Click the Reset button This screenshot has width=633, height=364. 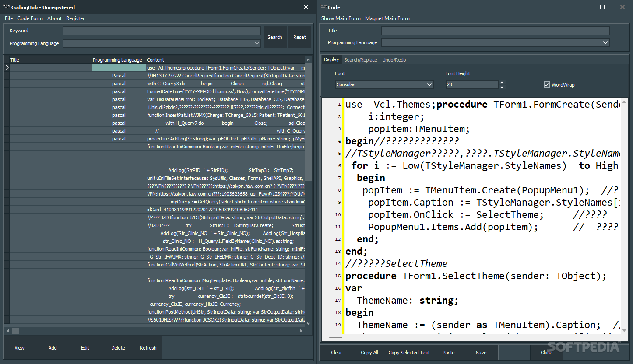tap(300, 37)
